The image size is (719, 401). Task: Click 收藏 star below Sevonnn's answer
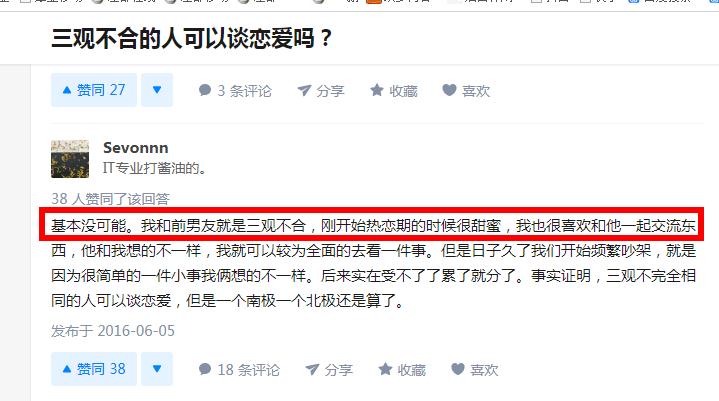[402, 370]
